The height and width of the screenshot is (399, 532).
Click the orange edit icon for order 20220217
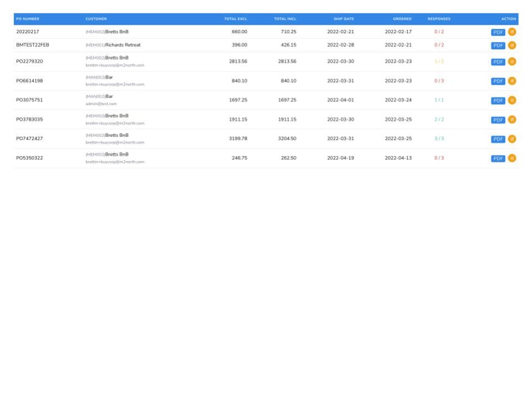(512, 32)
